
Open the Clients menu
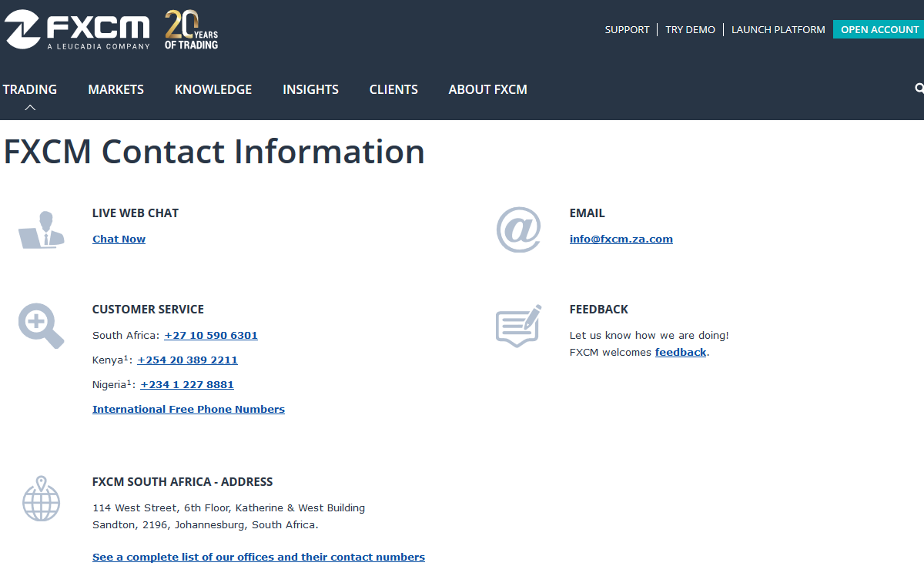393,89
